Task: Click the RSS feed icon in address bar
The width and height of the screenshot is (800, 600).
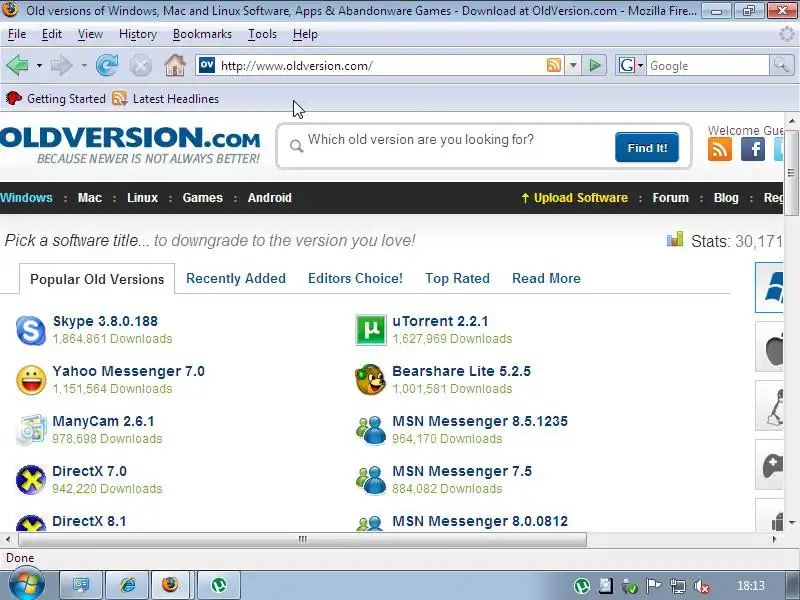Action: [554, 65]
